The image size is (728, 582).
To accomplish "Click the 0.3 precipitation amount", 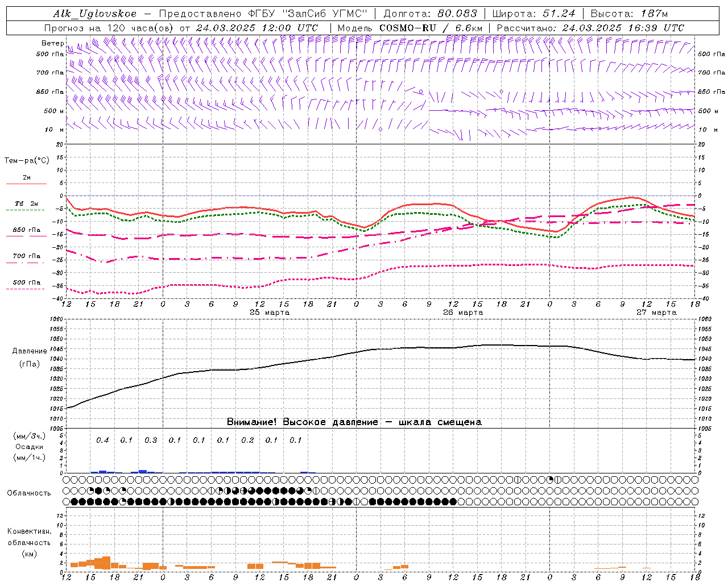I will [x=151, y=440].
